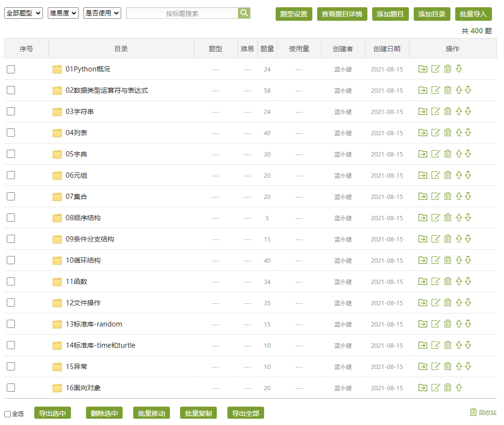Click the search magnifier icon
Screen dimensions: 504x425
[244, 13]
